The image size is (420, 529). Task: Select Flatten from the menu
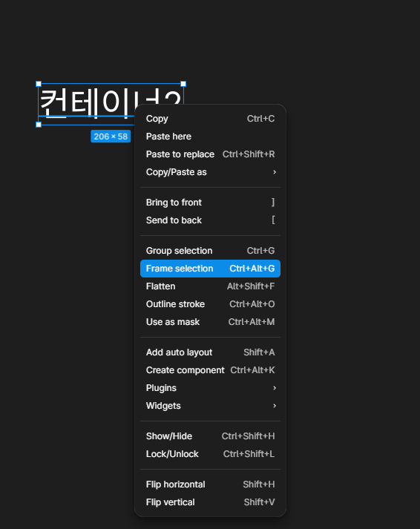pyautogui.click(x=210, y=286)
